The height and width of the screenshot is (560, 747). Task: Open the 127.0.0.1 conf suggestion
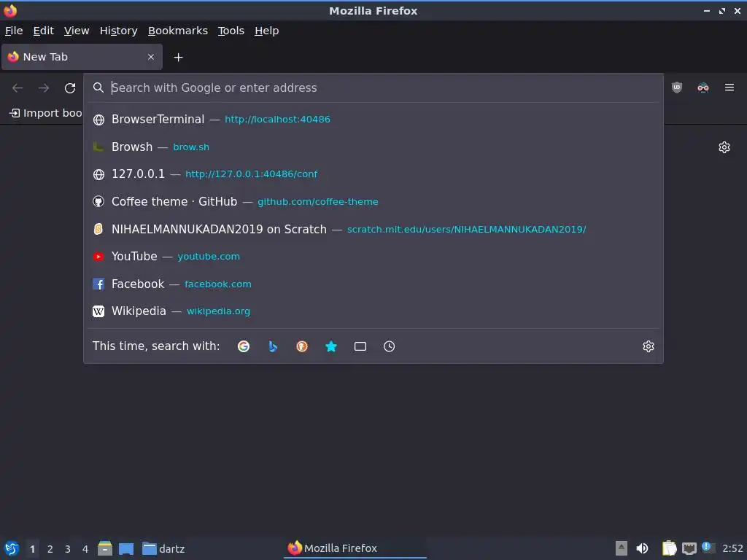[373, 174]
